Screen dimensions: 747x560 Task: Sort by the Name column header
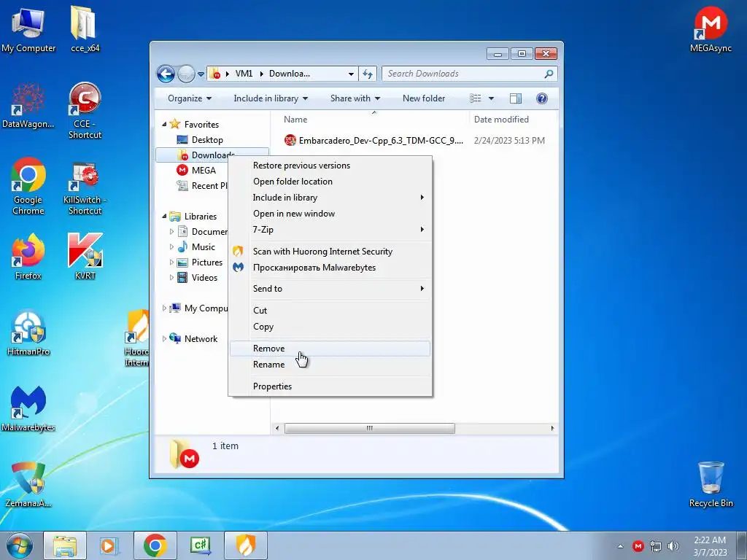(x=370, y=120)
